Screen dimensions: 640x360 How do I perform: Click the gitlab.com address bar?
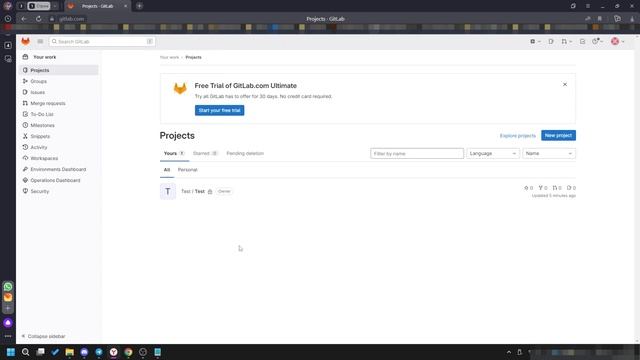click(x=71, y=19)
